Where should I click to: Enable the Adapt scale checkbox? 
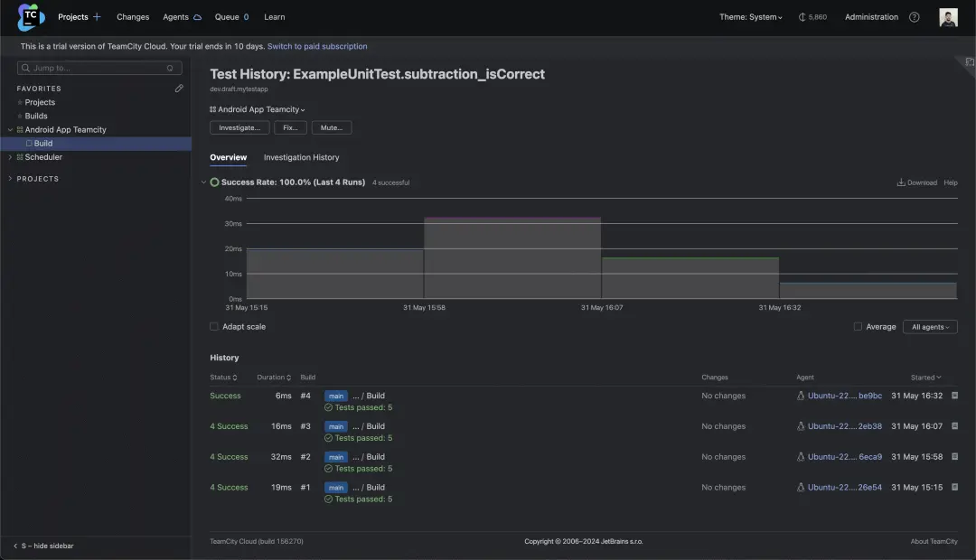(x=214, y=327)
